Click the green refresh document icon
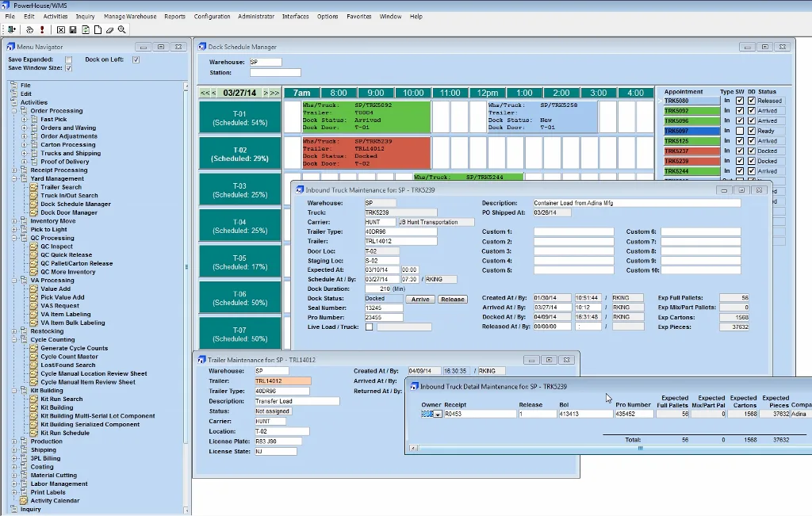Image resolution: width=812 pixels, height=516 pixels. (x=86, y=30)
